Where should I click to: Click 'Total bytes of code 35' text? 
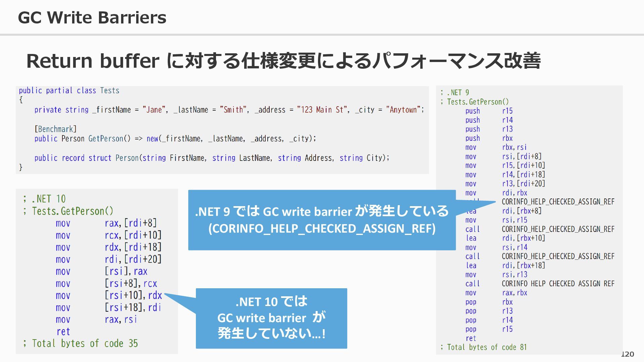click(80, 343)
